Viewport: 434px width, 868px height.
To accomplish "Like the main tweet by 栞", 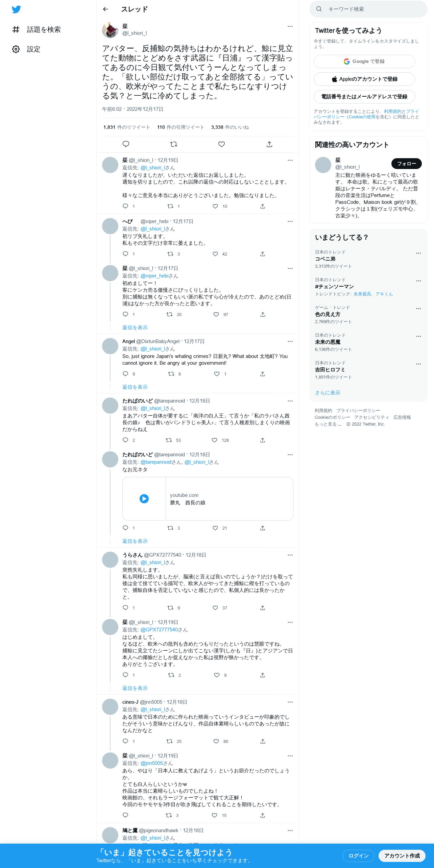I will pyautogui.click(x=221, y=144).
